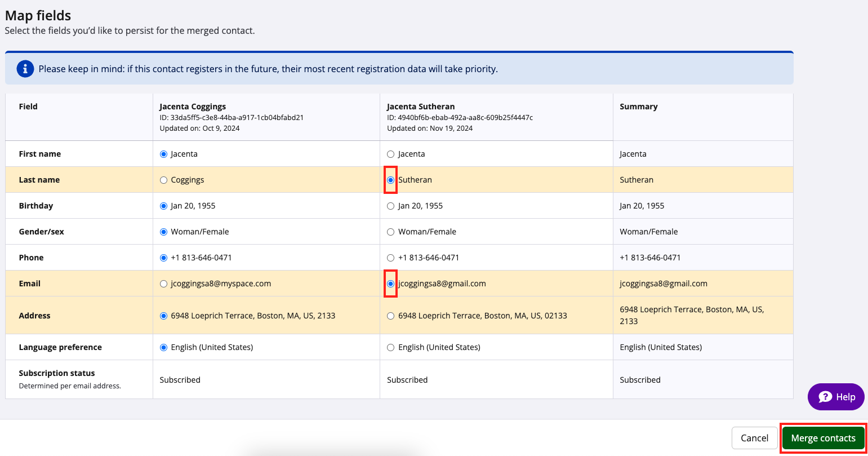868x456 pixels.
Task: Choose Coggings as the last name
Action: tap(164, 180)
